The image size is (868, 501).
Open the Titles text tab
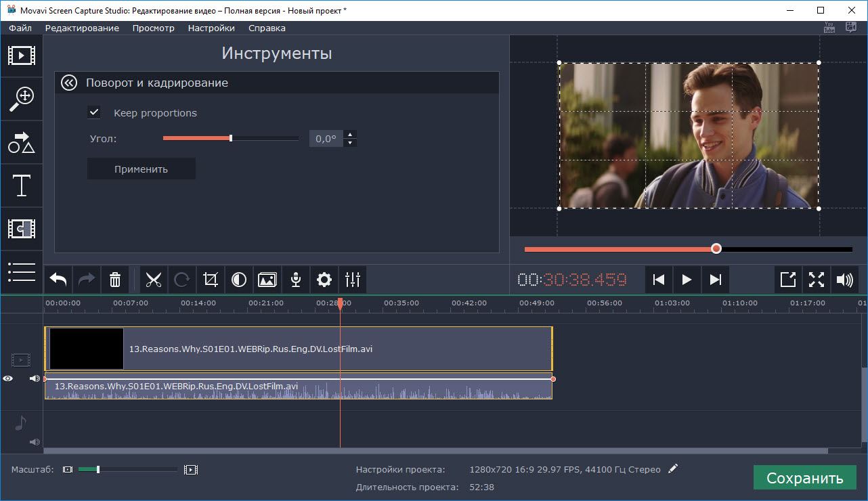point(21,185)
